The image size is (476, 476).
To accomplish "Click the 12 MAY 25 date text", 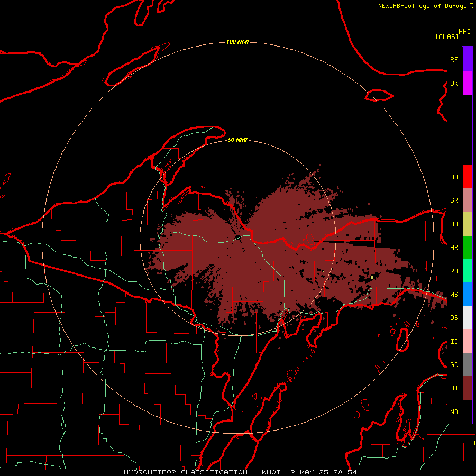I will click(x=307, y=472).
